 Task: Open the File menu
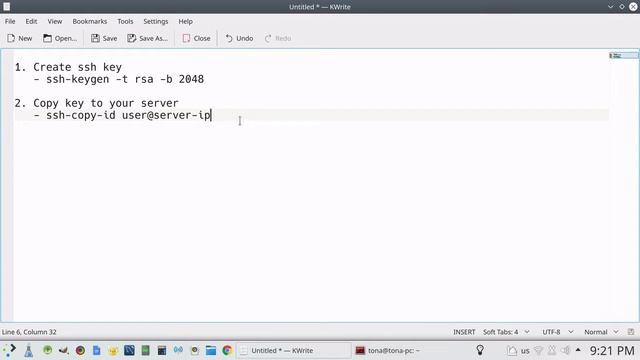click(x=10, y=21)
